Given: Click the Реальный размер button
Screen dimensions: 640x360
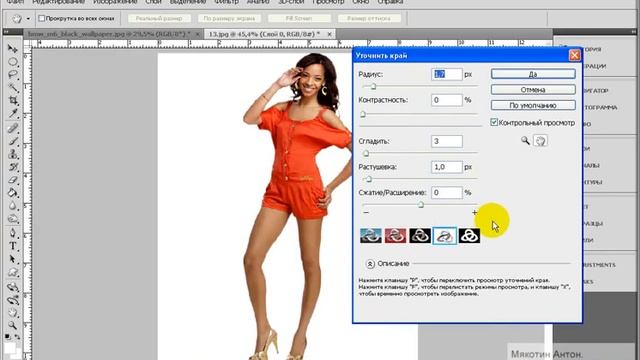Looking at the screenshot, I should pyautogui.click(x=159, y=18).
